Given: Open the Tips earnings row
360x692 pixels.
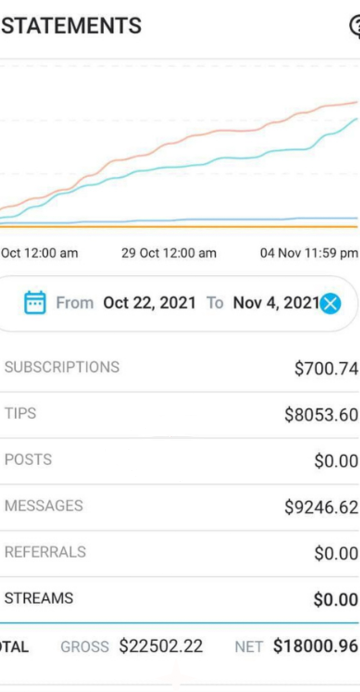Looking at the screenshot, I should 180,414.
